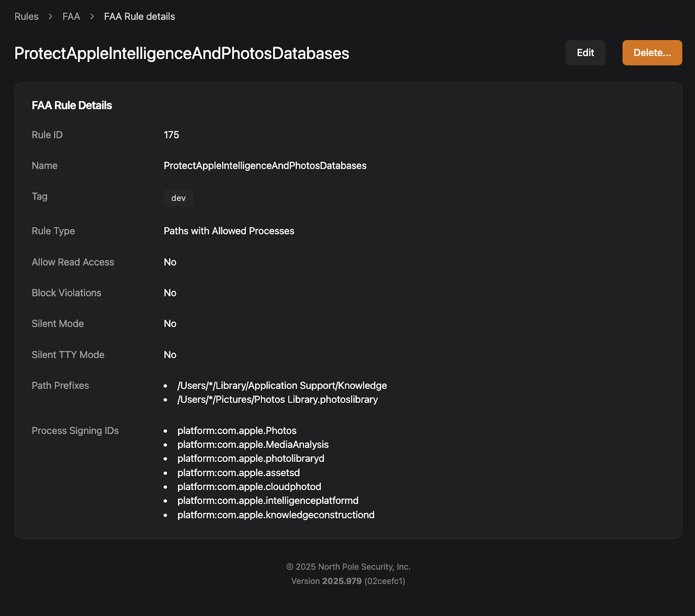Click the chevron after FAA breadcrumb

tap(92, 16)
